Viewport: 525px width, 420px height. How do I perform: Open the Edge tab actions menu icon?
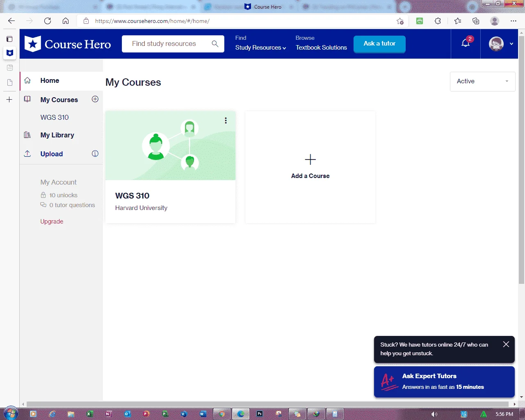9,39
